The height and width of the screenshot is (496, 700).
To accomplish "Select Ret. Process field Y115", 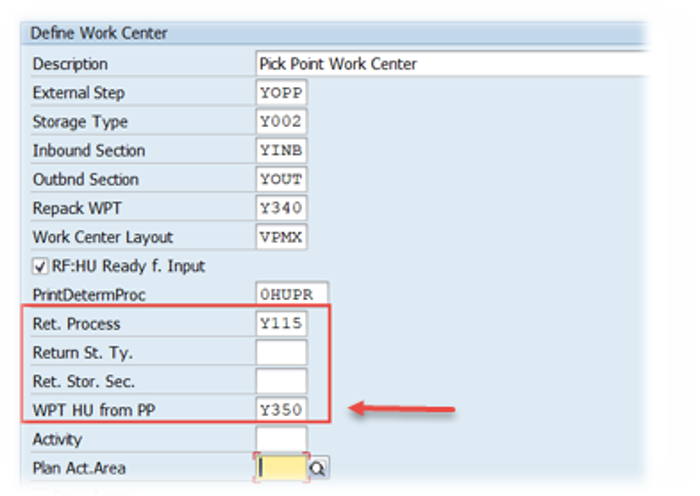I will pyautogui.click(x=281, y=323).
